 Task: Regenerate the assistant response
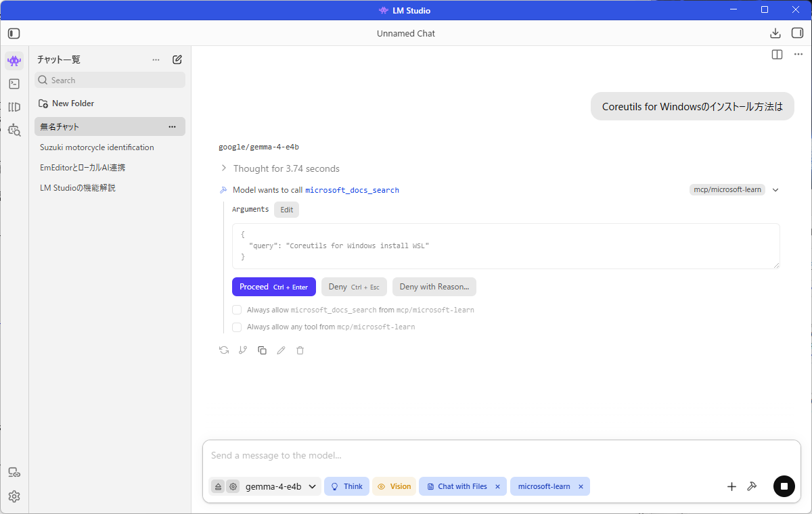[x=224, y=350]
